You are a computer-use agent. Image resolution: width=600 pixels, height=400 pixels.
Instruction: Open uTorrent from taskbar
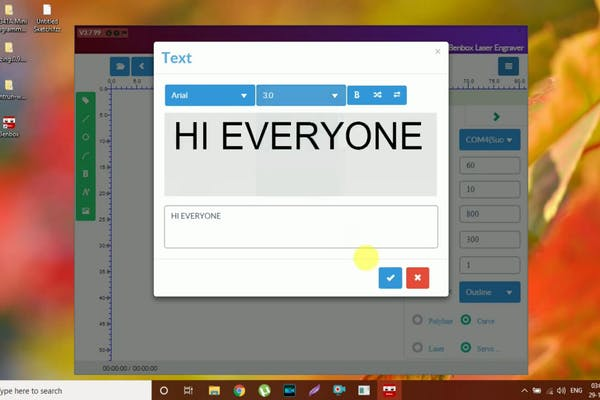[x=264, y=391]
